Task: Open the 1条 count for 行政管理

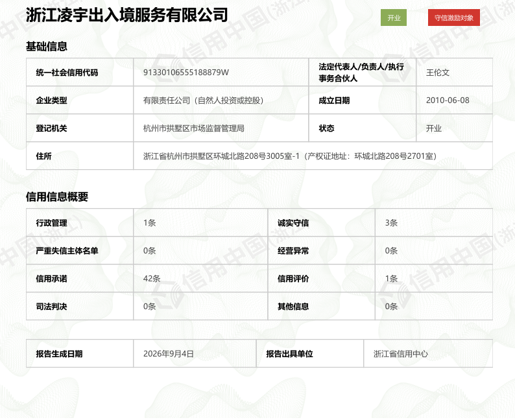Action: coord(149,223)
